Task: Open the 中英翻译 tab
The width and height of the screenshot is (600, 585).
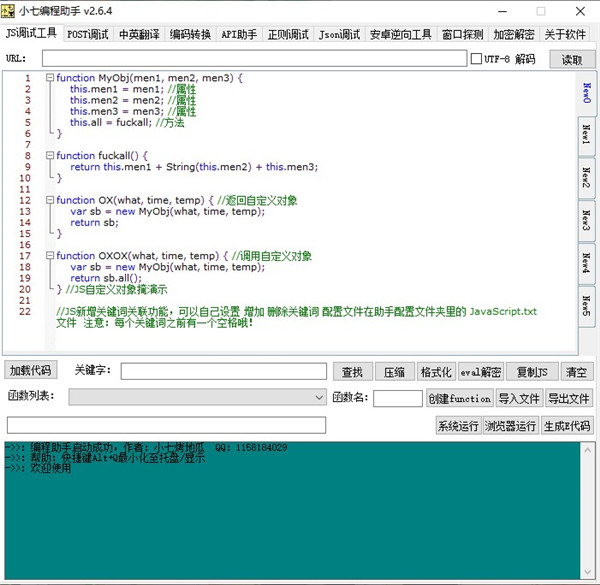Action: click(x=139, y=34)
